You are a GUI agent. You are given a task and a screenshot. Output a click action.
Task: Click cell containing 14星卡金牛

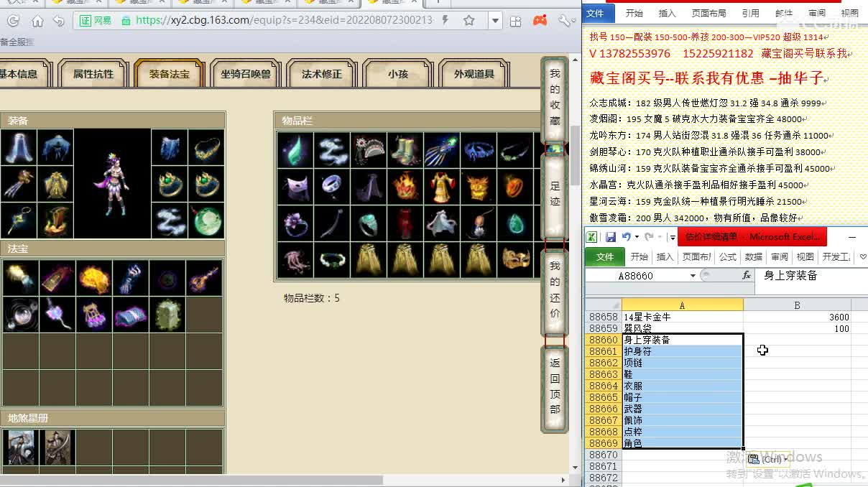coord(682,317)
